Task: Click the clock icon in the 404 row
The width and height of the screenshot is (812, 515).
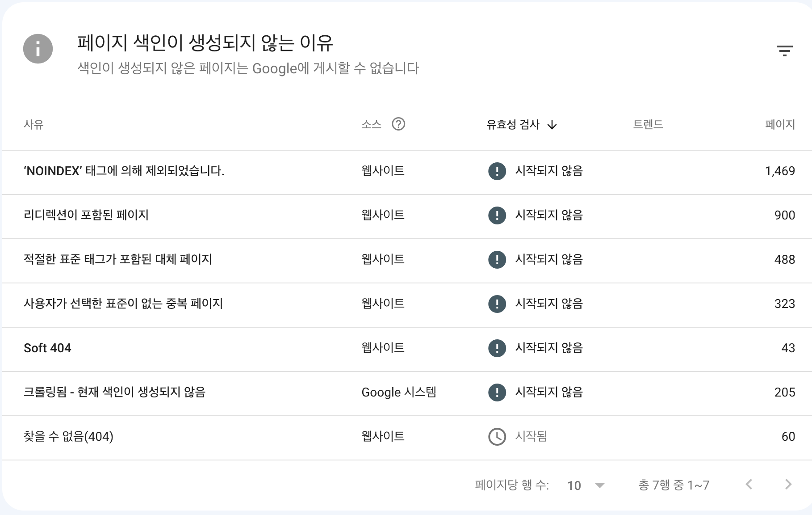Action: pyautogui.click(x=497, y=436)
